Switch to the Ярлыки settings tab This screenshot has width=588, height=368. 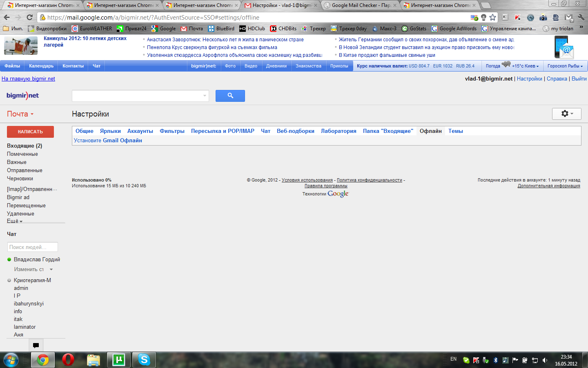click(110, 131)
